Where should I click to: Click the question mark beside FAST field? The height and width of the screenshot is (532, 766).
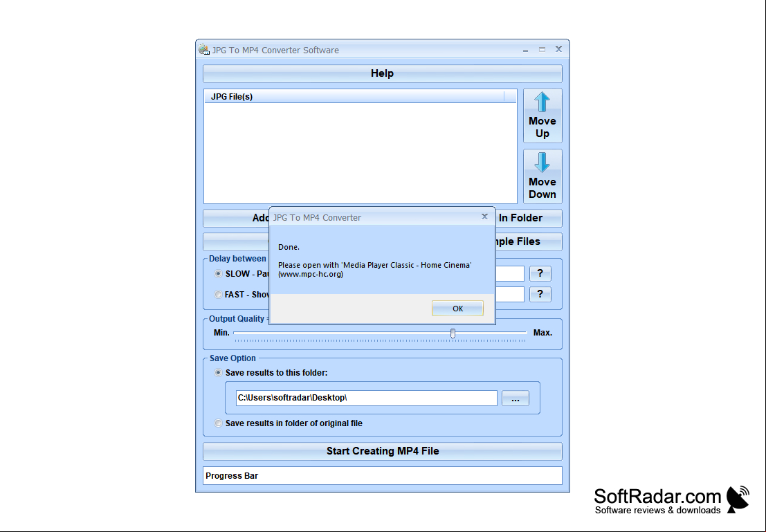(x=540, y=294)
